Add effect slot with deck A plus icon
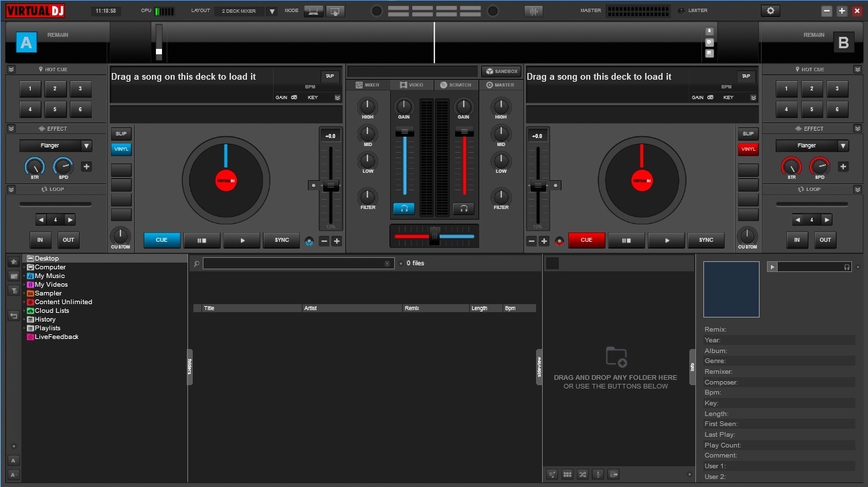The image size is (868, 487). (x=86, y=166)
